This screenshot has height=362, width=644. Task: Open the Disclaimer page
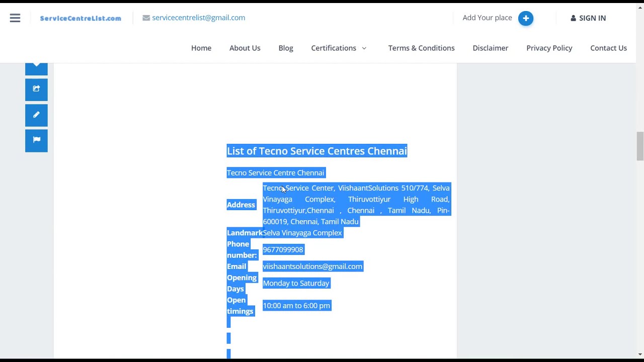490,48
